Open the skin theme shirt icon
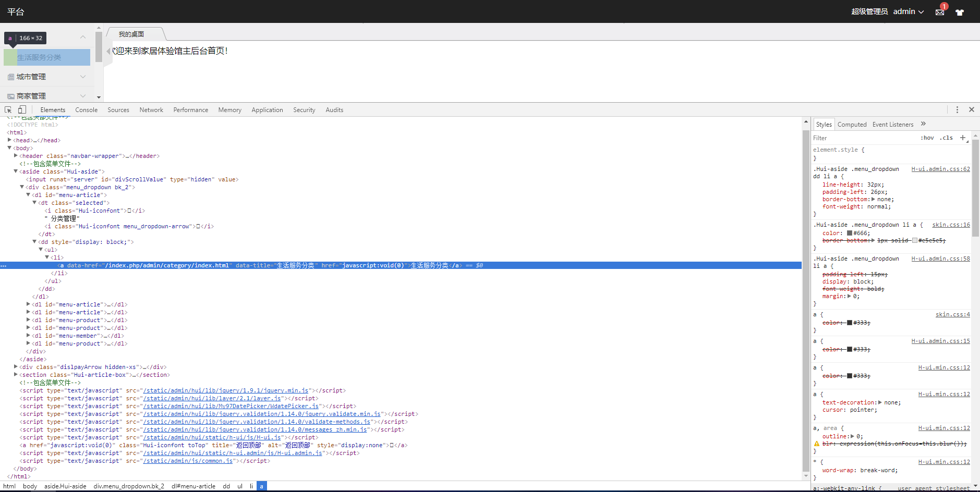 (960, 12)
